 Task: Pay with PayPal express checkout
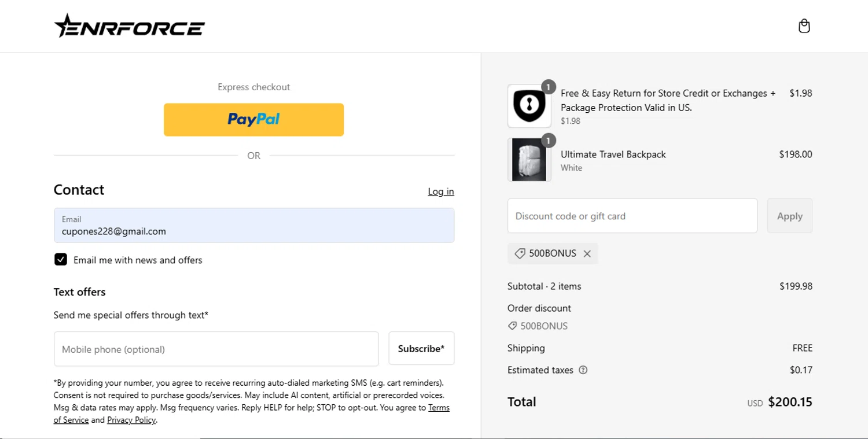click(253, 120)
